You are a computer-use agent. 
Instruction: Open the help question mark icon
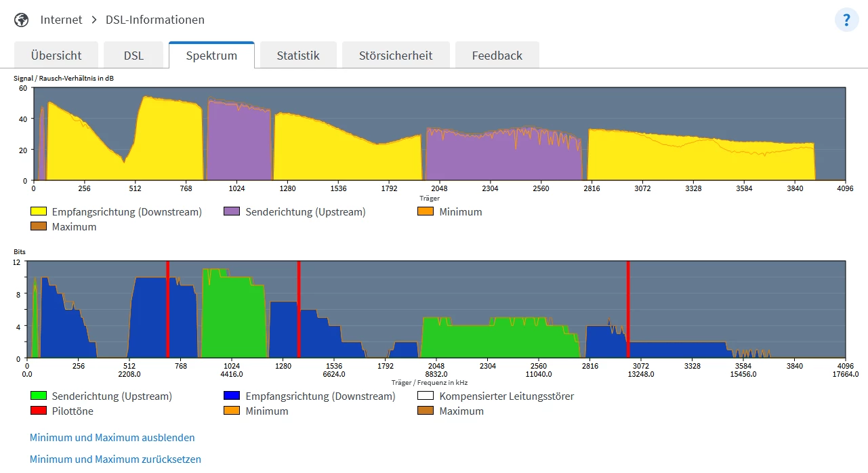pos(846,20)
